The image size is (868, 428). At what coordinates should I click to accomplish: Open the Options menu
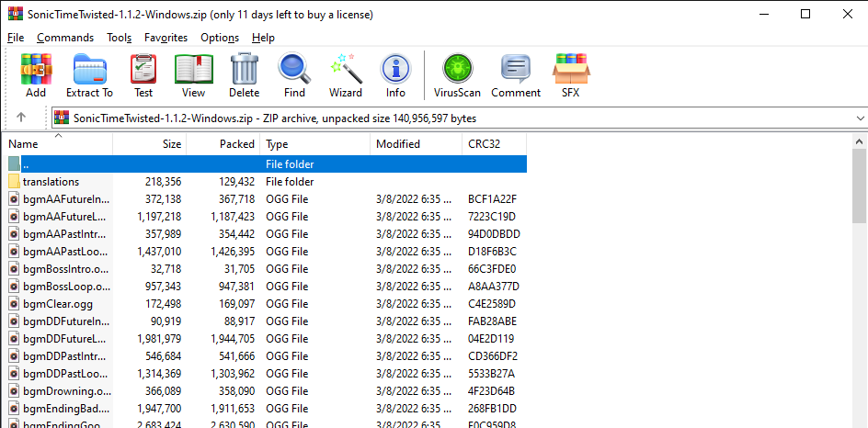[220, 38]
